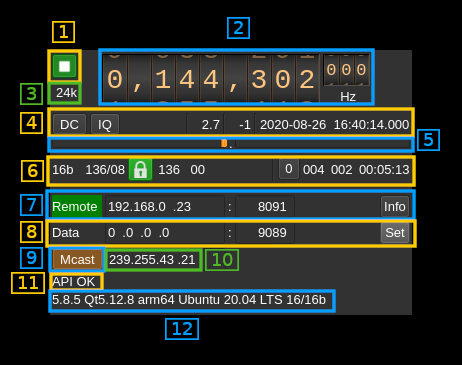Screen dimensions: 462x365
Task: Click the API OK status text
Action: pyautogui.click(x=73, y=282)
